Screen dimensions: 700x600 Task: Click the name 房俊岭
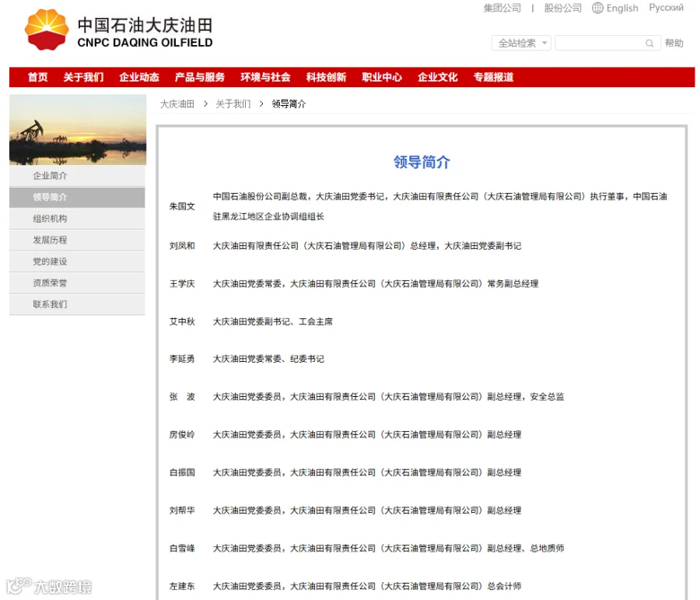tap(182, 435)
